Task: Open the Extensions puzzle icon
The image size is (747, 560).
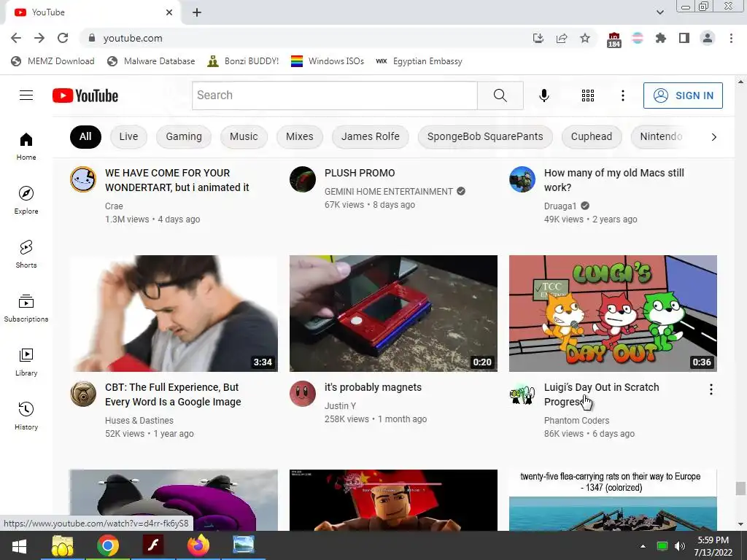Action: 661,38
